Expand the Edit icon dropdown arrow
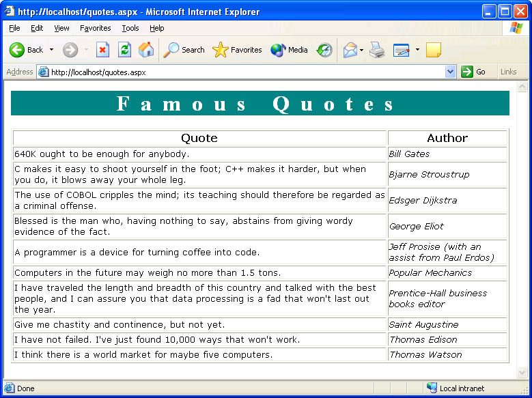Viewport: 532px width, 398px height. pos(418,50)
